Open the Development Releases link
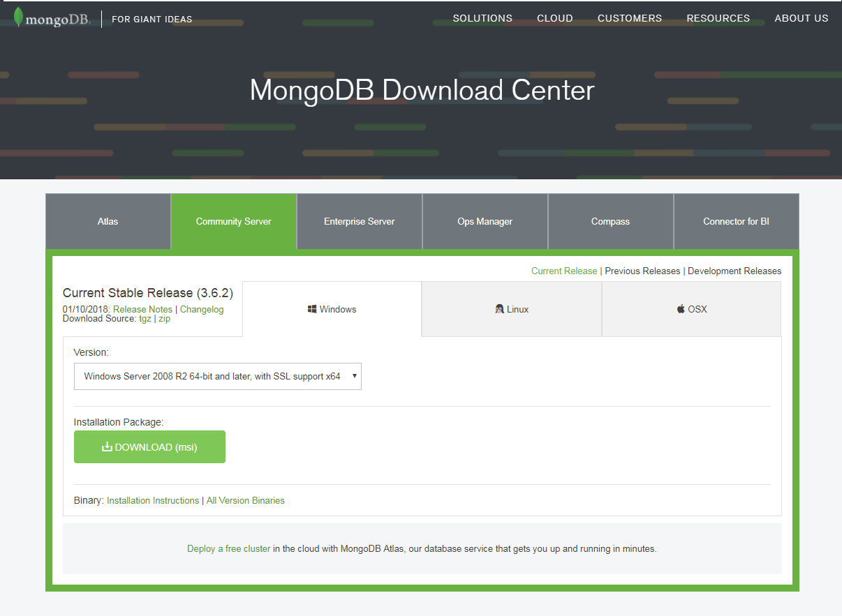This screenshot has width=842, height=616. click(x=734, y=271)
